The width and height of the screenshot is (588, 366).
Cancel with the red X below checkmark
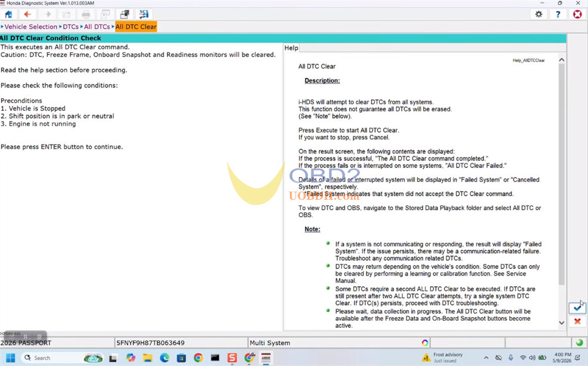(x=577, y=321)
